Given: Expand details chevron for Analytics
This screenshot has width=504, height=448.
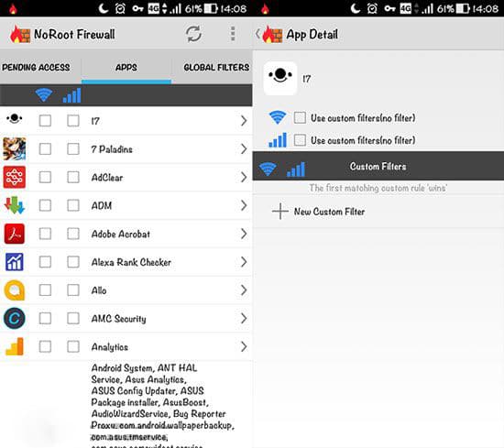Looking at the screenshot, I should 244,346.
